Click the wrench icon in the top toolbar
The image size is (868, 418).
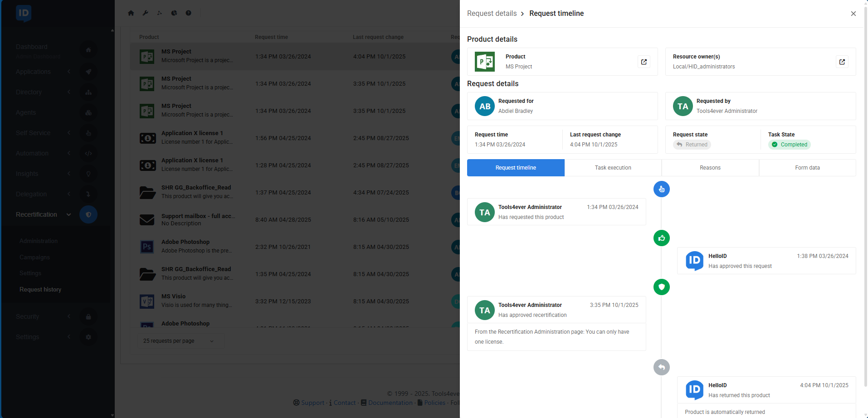tap(146, 13)
